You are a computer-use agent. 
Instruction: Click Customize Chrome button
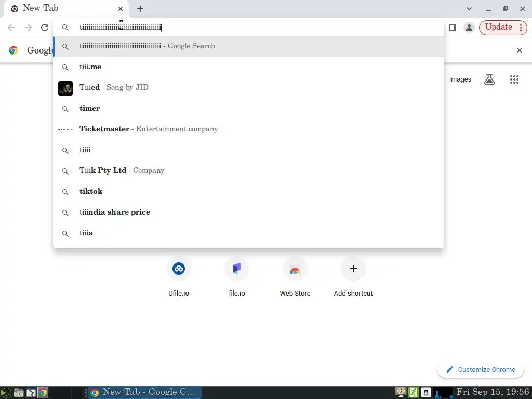(481, 369)
